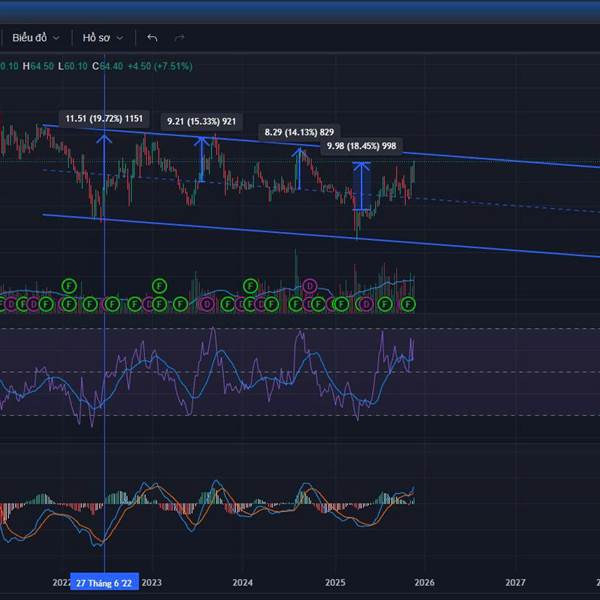Viewport: 600px width, 600px height.
Task: Click the highlighted 27 Tháng 6 '22 date label
Action: (104, 582)
